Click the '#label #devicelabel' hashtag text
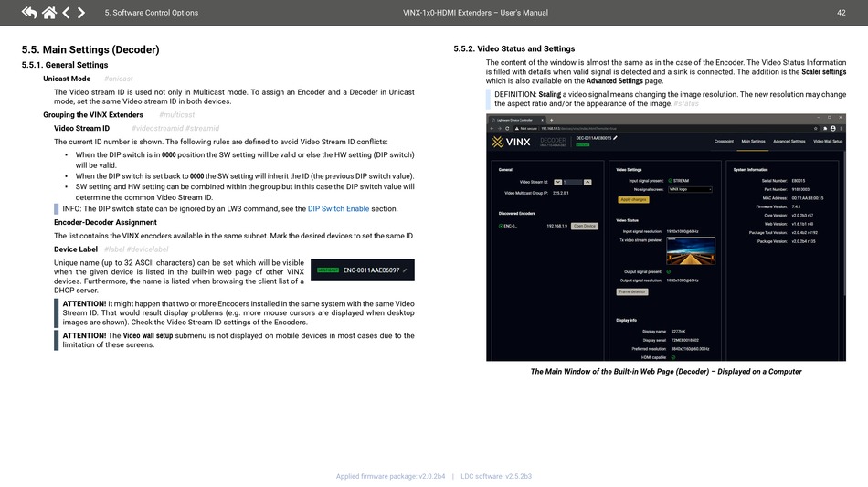 pyautogui.click(x=136, y=249)
